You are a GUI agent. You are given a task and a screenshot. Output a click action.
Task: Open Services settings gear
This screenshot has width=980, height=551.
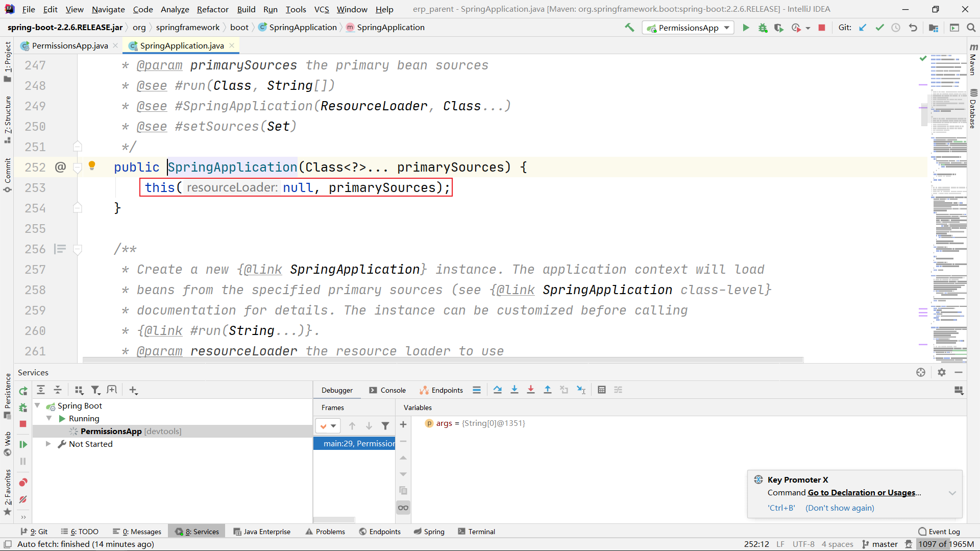942,373
